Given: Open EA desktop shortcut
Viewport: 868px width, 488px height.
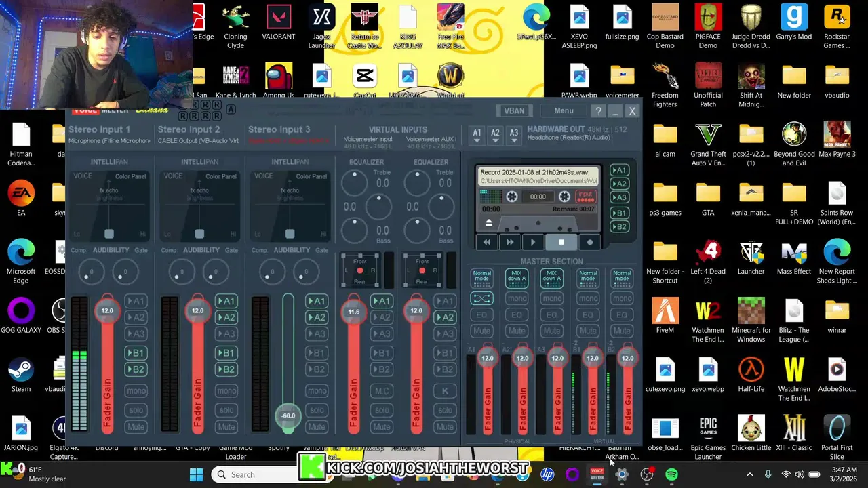Looking at the screenshot, I should 21,199.
